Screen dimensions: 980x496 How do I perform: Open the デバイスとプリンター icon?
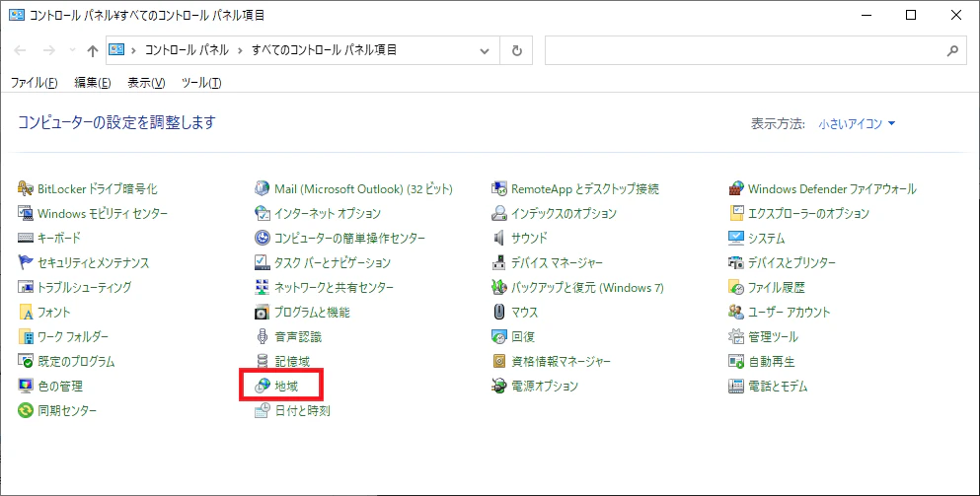(x=736, y=262)
